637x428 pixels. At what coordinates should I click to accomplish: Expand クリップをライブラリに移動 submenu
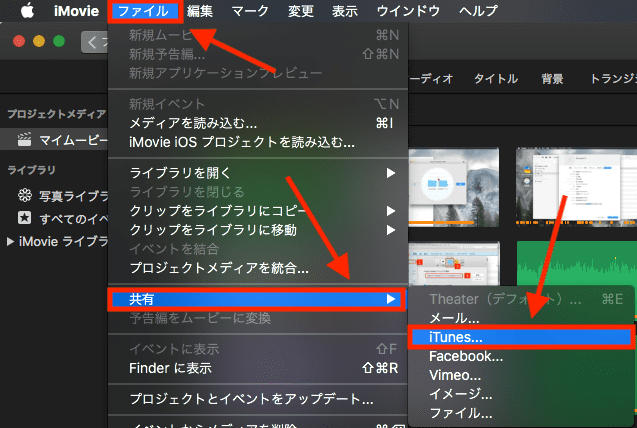coord(258,230)
